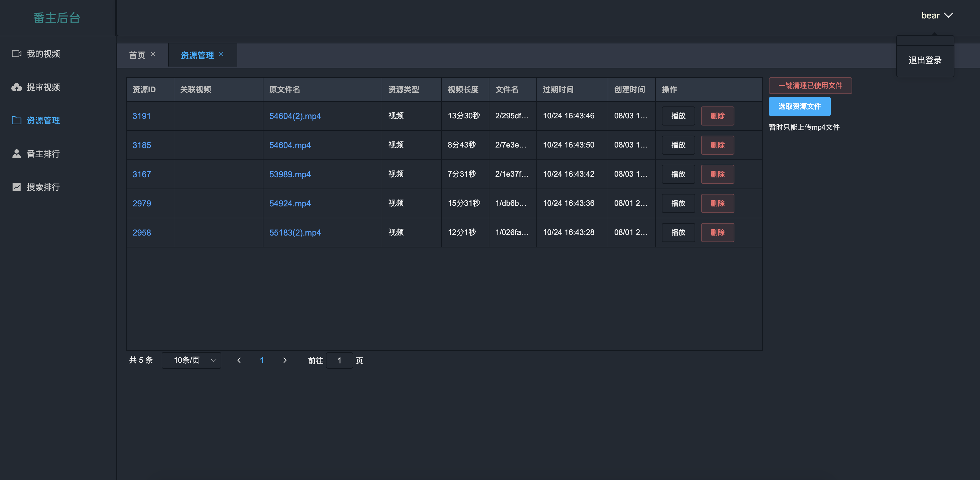The image size is (980, 480).
Task: Click resource ID 2958
Action: click(142, 233)
